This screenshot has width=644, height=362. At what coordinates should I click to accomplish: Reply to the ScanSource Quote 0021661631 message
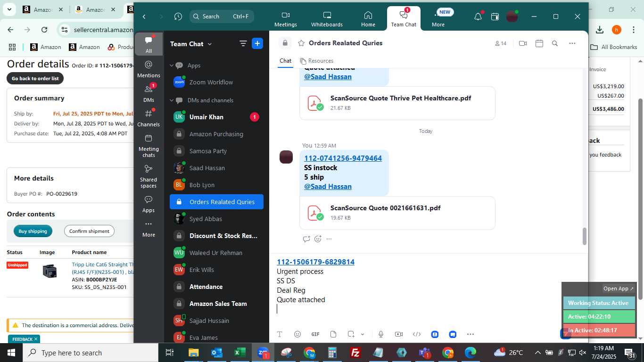[306, 239]
